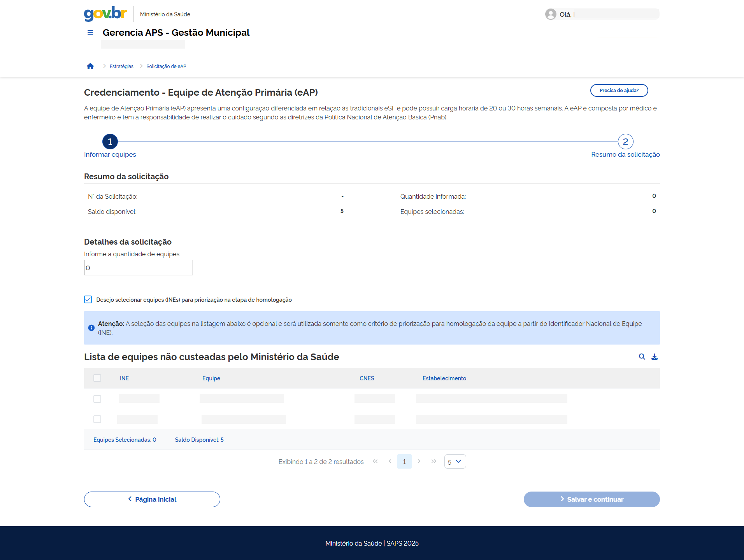Go to the first page of results

(x=375, y=461)
